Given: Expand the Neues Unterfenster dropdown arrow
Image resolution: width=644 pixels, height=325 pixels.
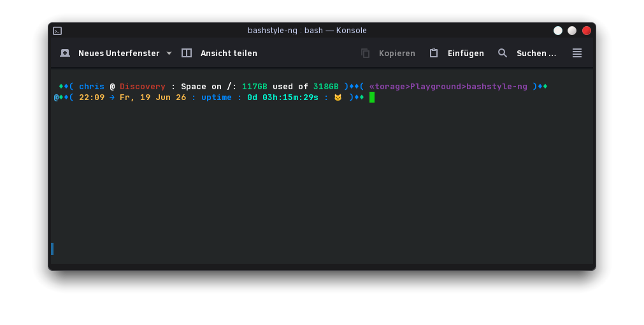Looking at the screenshot, I should (x=169, y=54).
